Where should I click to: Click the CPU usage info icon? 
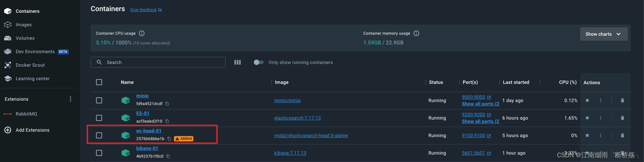tap(142, 33)
